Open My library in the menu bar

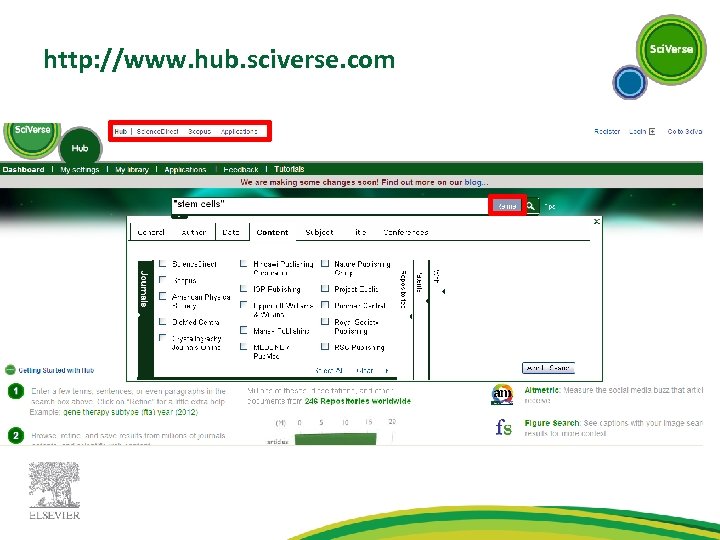pyautogui.click(x=132, y=169)
